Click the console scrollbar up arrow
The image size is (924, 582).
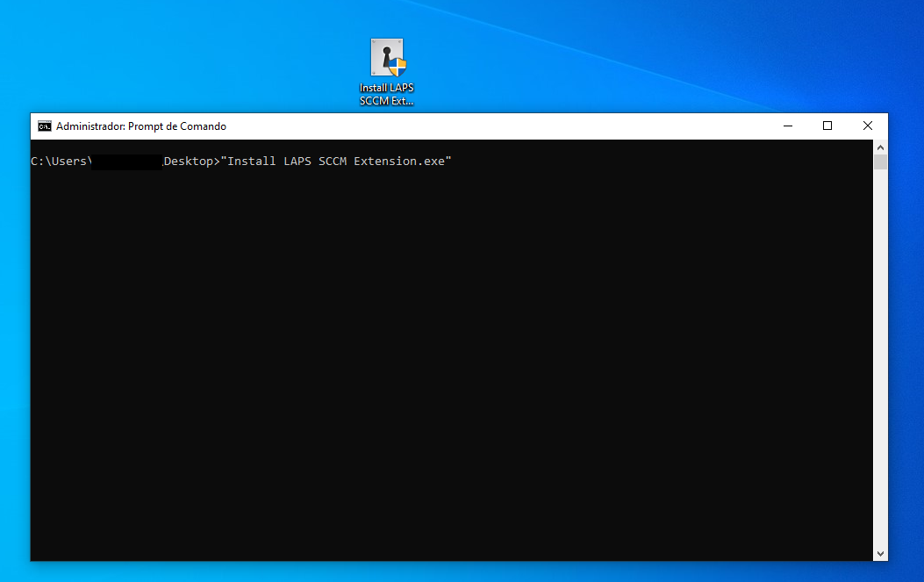(x=880, y=147)
